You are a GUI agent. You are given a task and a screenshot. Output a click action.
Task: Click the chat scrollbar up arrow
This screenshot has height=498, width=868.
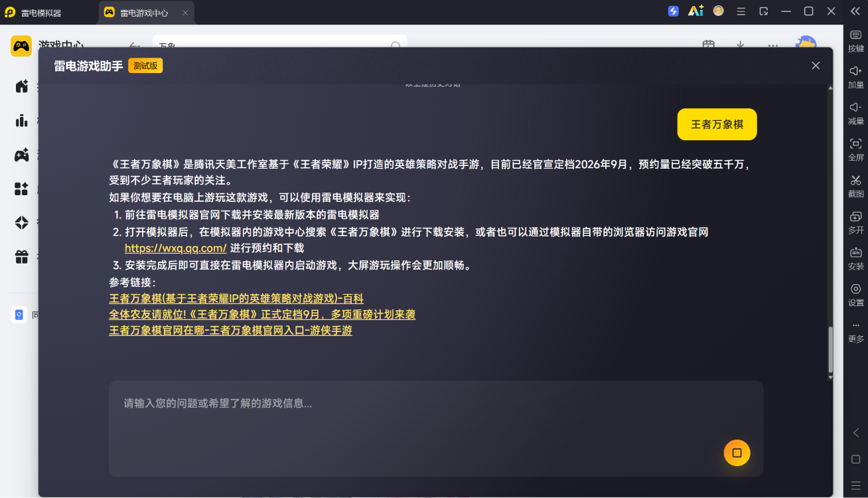(x=830, y=88)
